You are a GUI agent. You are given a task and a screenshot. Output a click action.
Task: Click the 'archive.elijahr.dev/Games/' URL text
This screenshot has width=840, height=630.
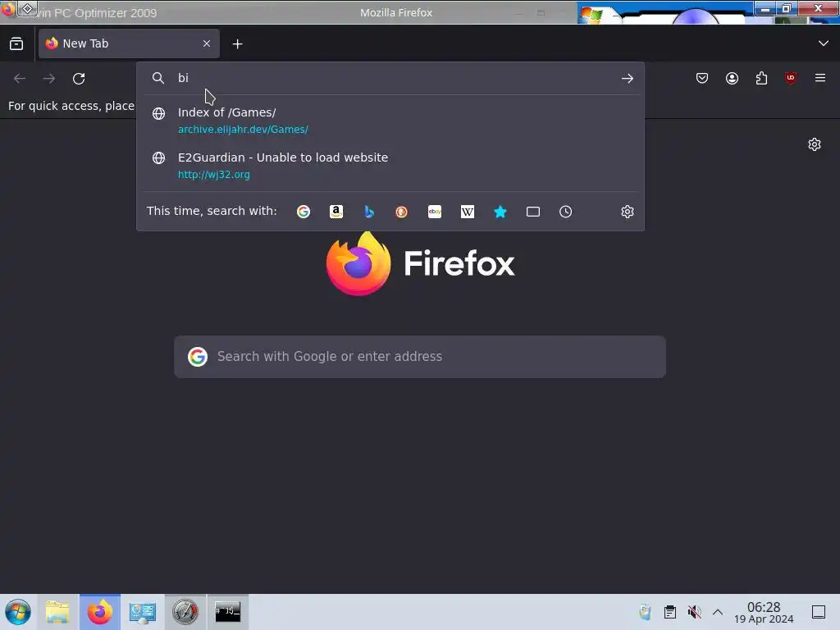[x=243, y=129]
